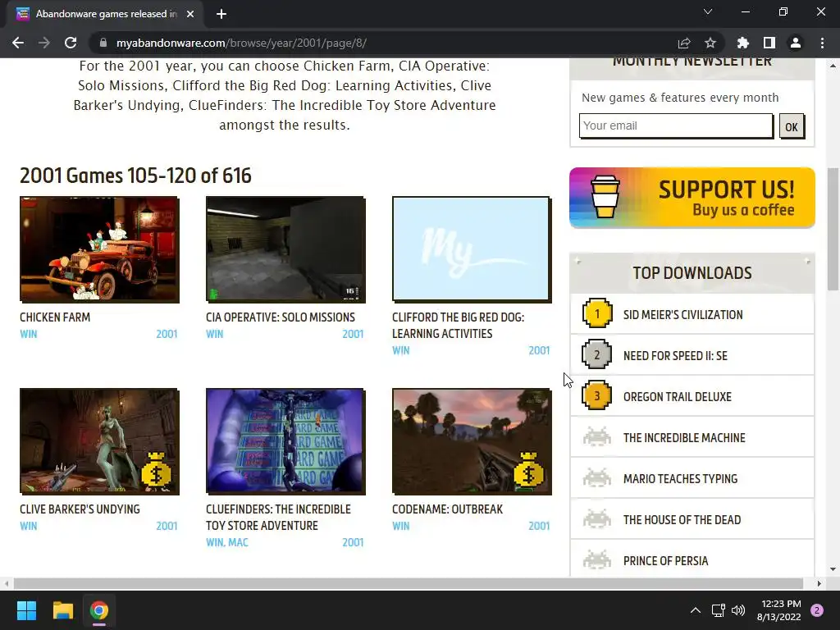Click the browser back arrow
This screenshot has width=840, height=630.
pos(18,43)
